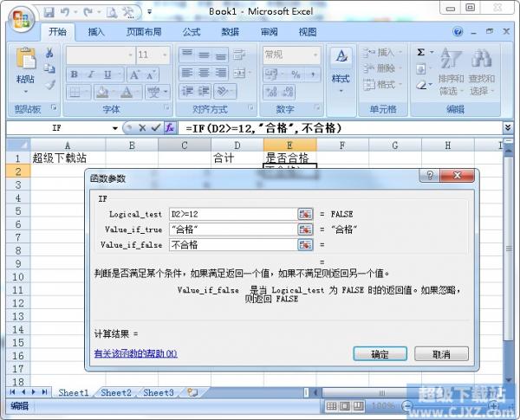The height and width of the screenshot is (420, 520).
Task: Click the formula bar cancel X icon
Action: pyautogui.click(x=142, y=127)
